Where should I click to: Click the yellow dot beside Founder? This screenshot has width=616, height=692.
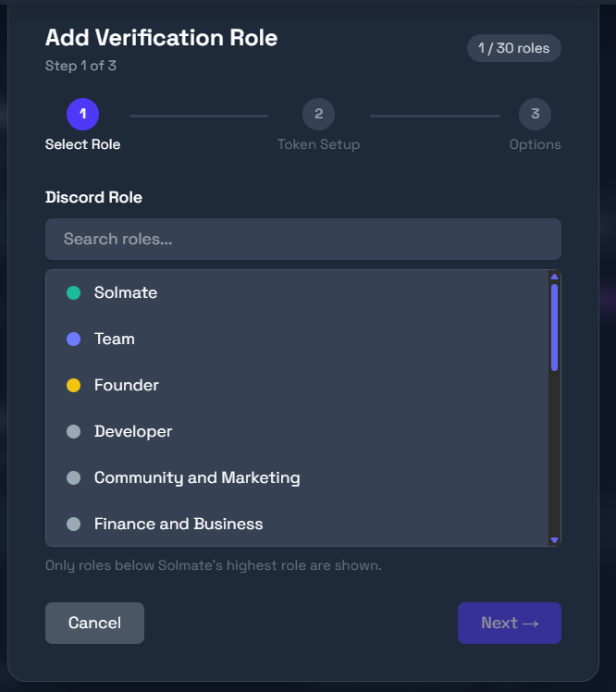pos(74,386)
